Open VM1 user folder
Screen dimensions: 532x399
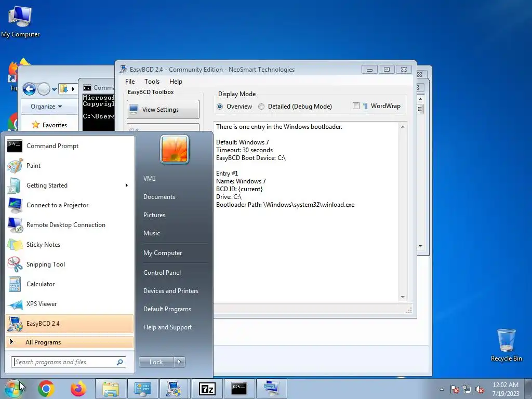(150, 179)
